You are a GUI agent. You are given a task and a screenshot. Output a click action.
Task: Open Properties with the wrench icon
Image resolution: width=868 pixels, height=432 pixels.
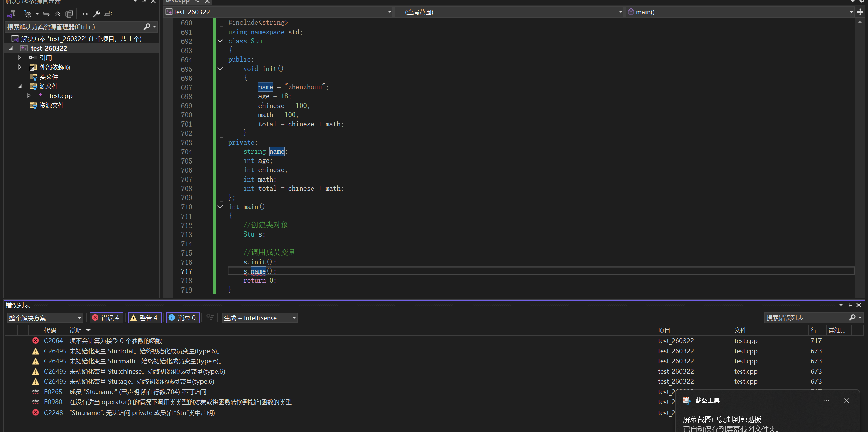tap(97, 14)
